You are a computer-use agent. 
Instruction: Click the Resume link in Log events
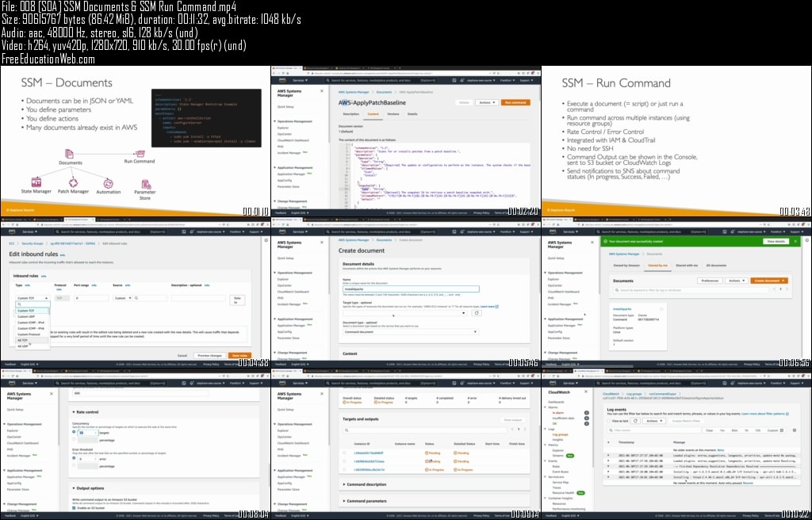[748, 483]
